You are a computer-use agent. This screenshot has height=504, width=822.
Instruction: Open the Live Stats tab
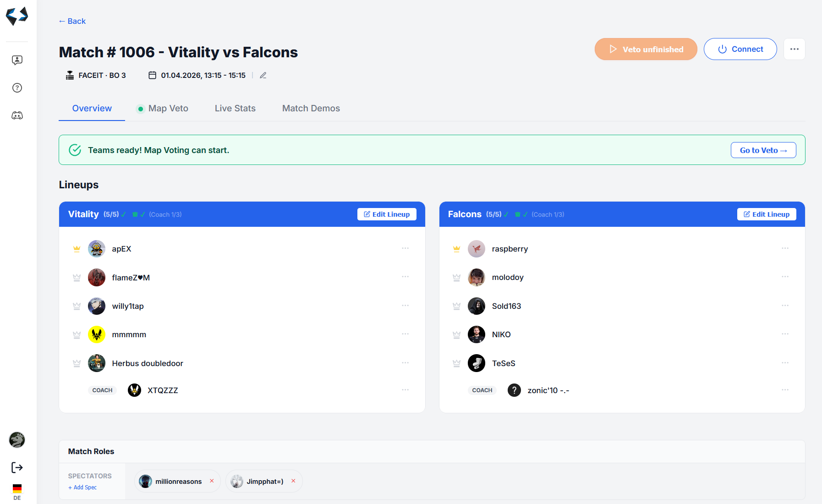(x=235, y=109)
